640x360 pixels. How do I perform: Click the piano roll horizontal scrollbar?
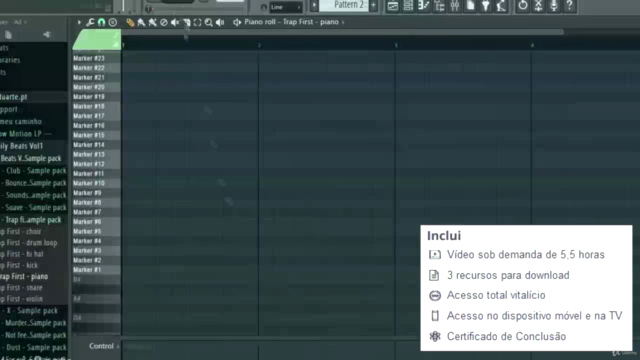click(x=342, y=32)
